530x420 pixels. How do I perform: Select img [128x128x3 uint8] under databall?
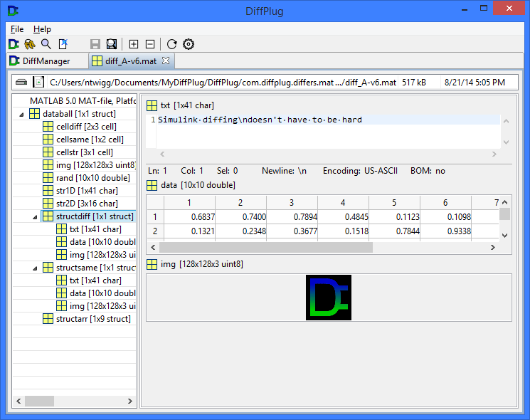pos(95,165)
